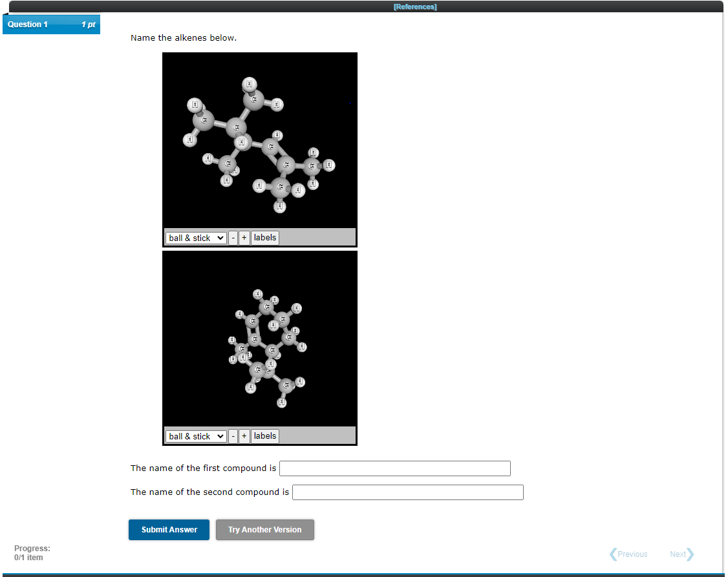Screen dimensions: 728x577
Task: Focus the second compound name input field
Action: tap(408, 492)
